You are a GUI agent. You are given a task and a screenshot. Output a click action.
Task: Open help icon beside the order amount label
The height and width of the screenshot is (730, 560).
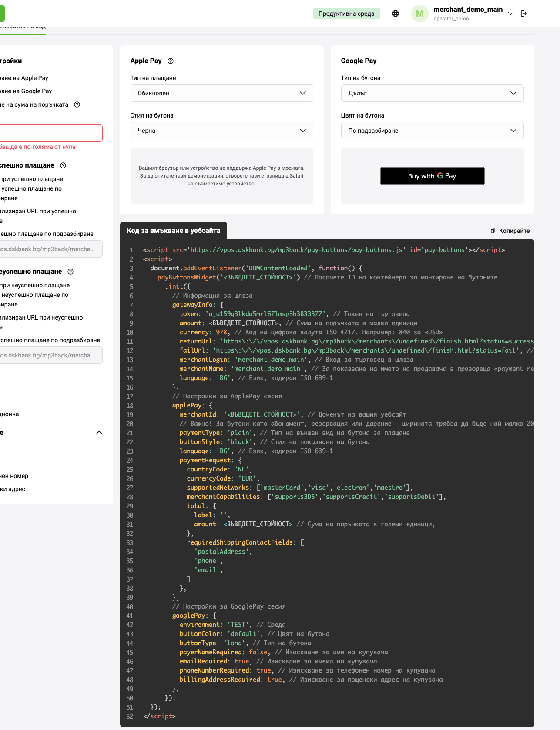[x=77, y=104]
